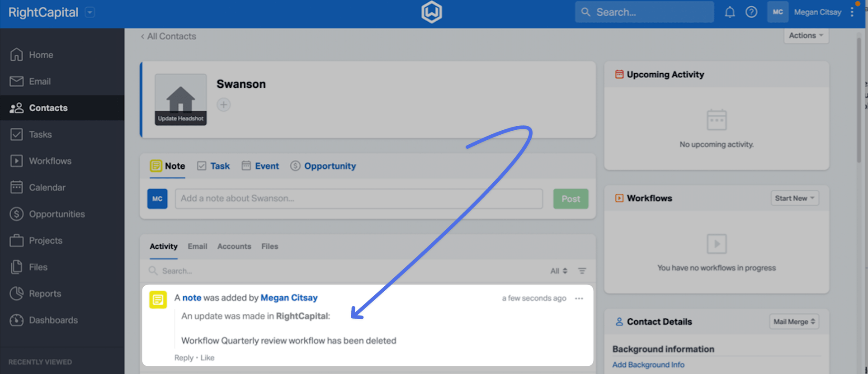
Task: Click the yellow note icon in the activity entry
Action: coord(158,299)
